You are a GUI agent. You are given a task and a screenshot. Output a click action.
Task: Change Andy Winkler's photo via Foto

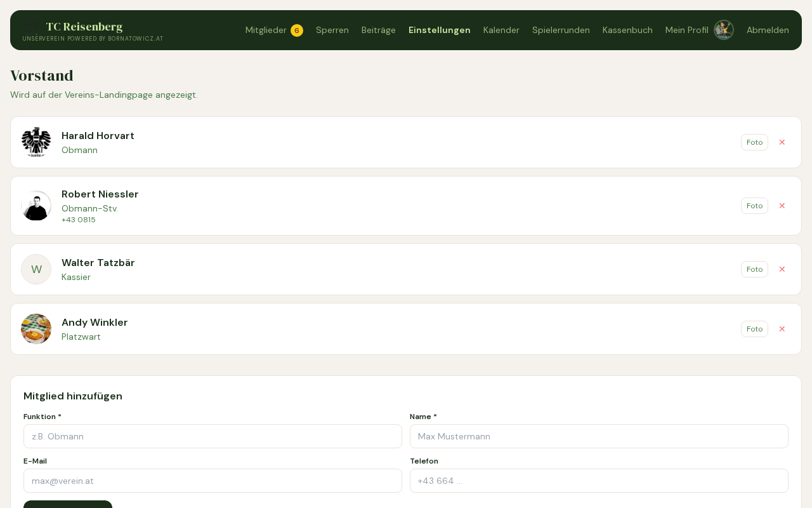click(754, 329)
